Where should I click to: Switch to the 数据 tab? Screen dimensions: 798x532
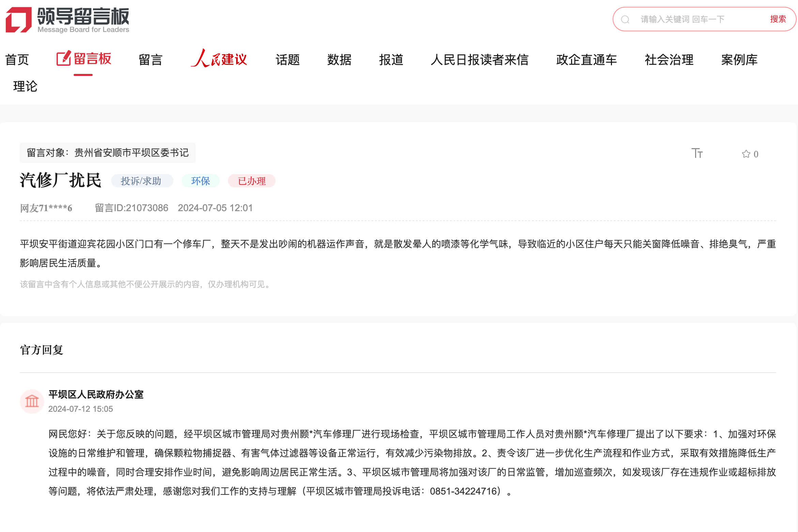point(339,60)
